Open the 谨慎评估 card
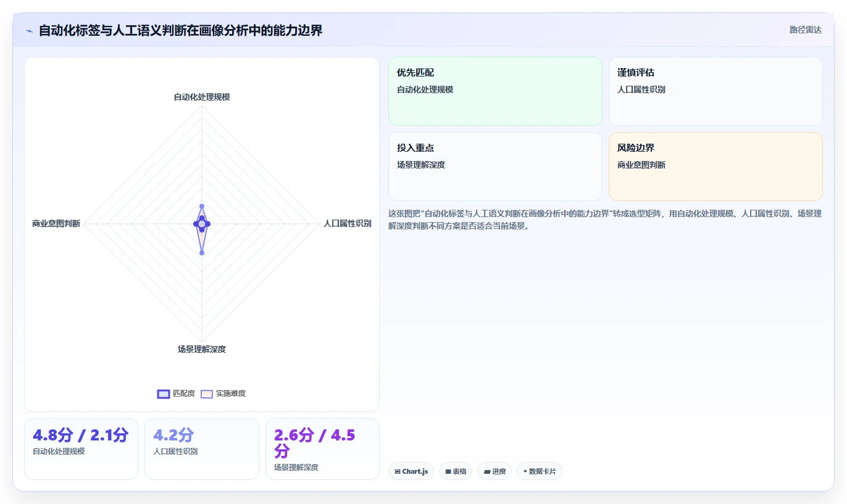The image size is (847, 504). point(716,91)
